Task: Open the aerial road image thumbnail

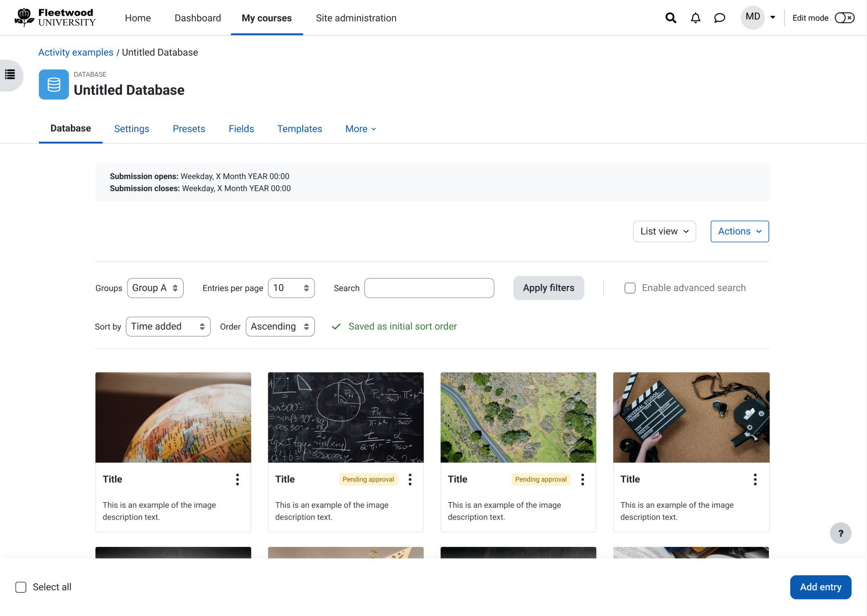Action: (x=518, y=418)
